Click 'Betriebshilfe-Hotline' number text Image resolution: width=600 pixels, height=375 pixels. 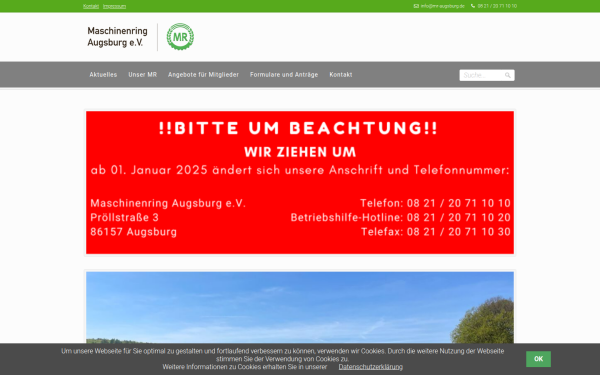(x=401, y=217)
